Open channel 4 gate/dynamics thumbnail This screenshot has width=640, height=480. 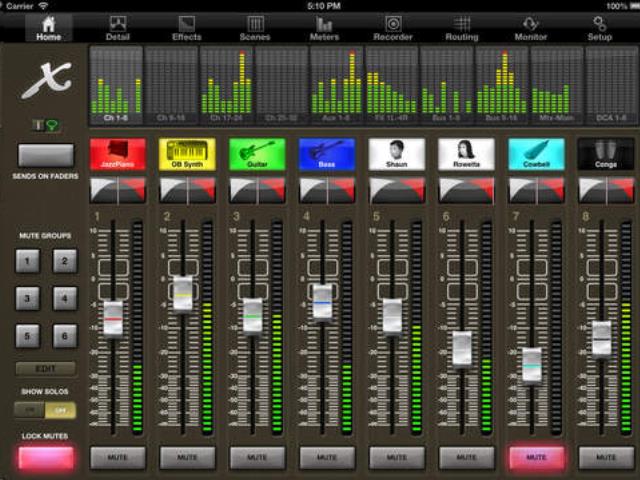(327, 190)
